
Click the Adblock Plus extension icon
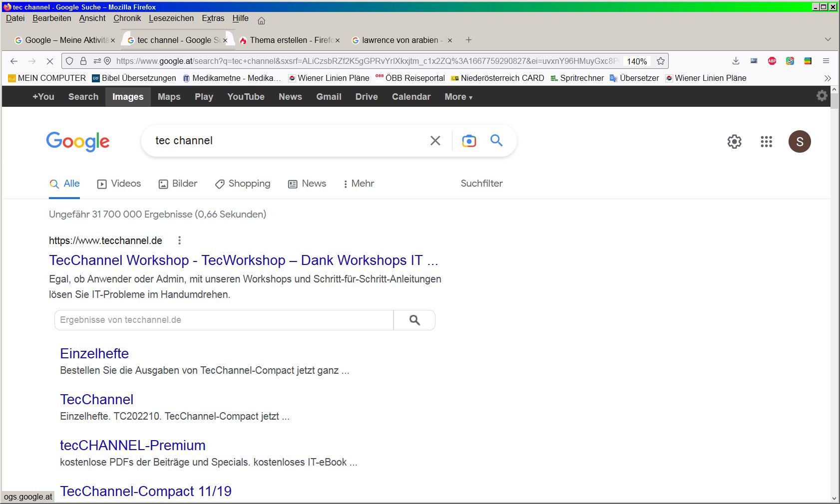772,61
